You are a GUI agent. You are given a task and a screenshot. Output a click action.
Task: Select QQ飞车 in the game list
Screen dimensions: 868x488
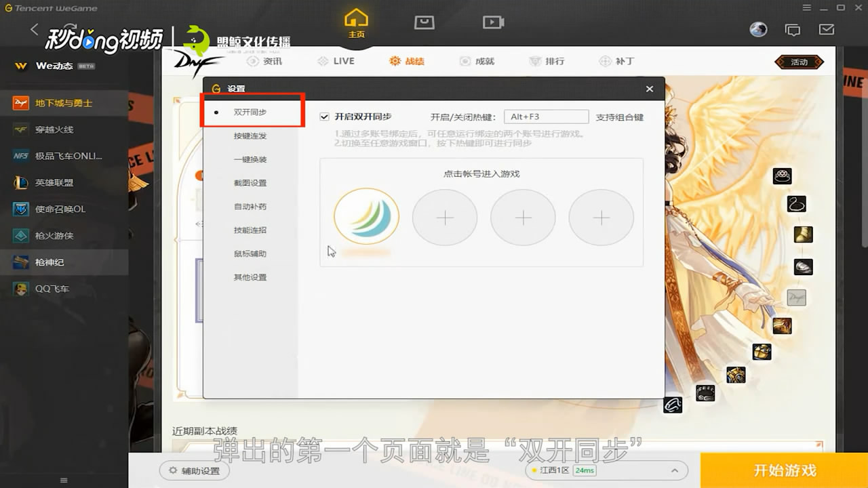(x=64, y=289)
